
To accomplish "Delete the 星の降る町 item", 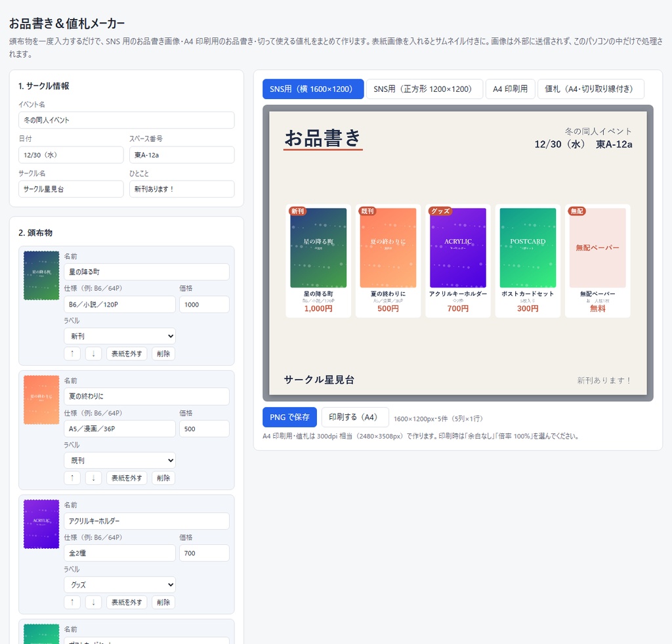I will point(163,354).
